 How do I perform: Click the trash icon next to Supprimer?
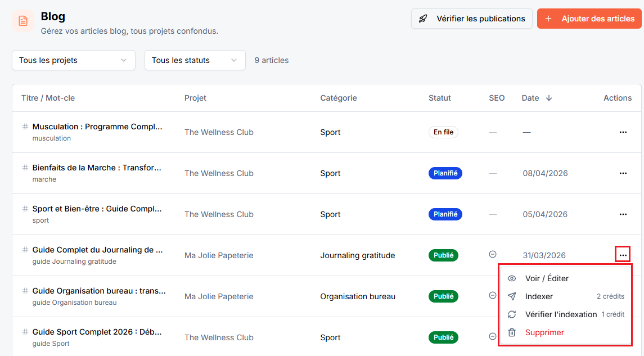(512, 332)
